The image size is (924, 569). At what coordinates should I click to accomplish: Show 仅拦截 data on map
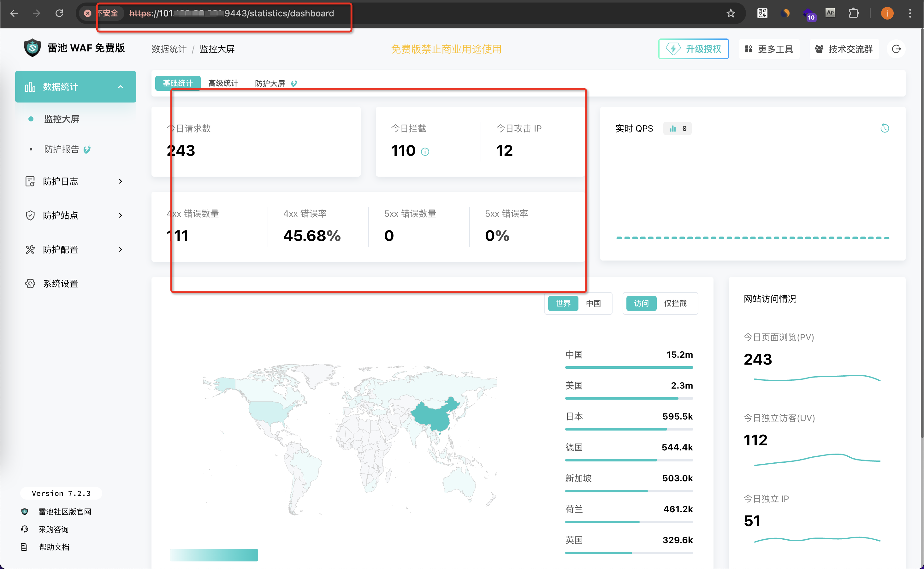[x=675, y=303]
